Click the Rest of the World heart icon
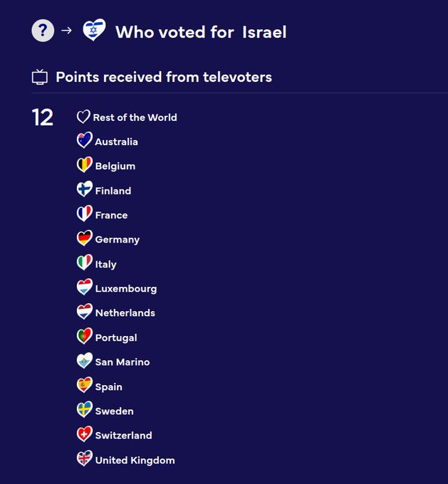448x484 pixels. [x=83, y=117]
